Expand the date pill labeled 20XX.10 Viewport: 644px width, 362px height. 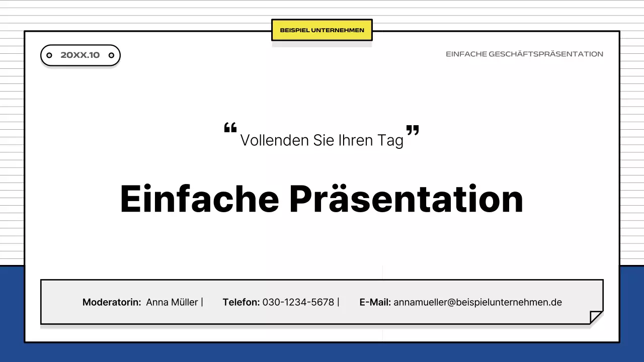[x=80, y=55]
